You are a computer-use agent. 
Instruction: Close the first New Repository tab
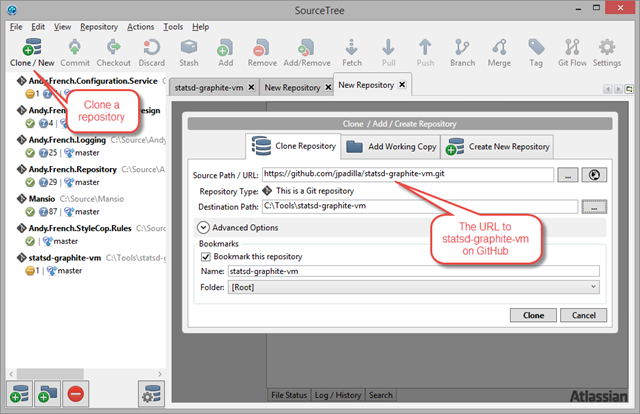(328, 87)
